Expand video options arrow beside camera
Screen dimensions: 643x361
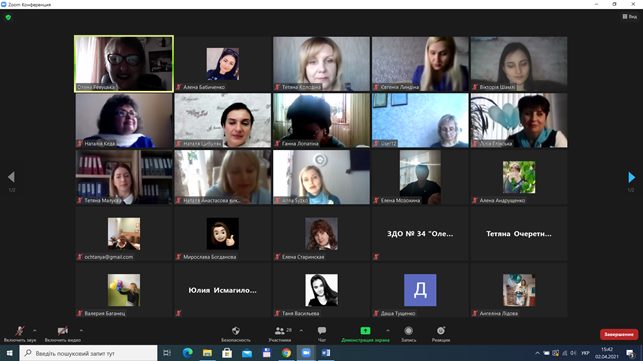tap(81, 330)
